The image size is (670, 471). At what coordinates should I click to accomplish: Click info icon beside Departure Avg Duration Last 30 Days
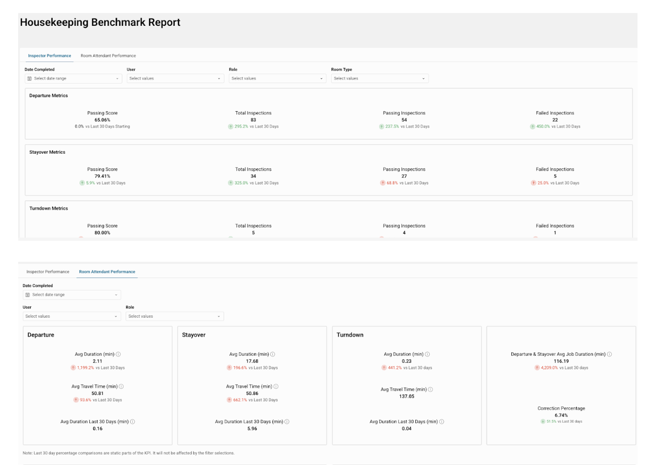(x=133, y=421)
